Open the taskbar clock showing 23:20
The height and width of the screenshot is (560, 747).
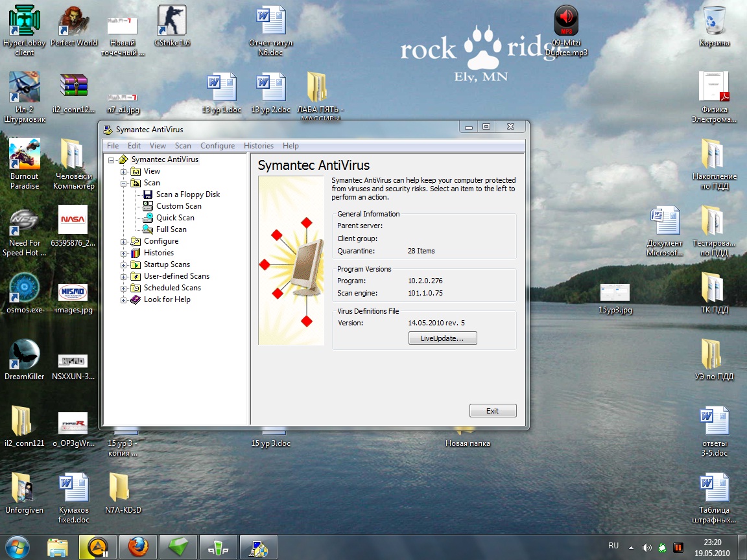712,548
